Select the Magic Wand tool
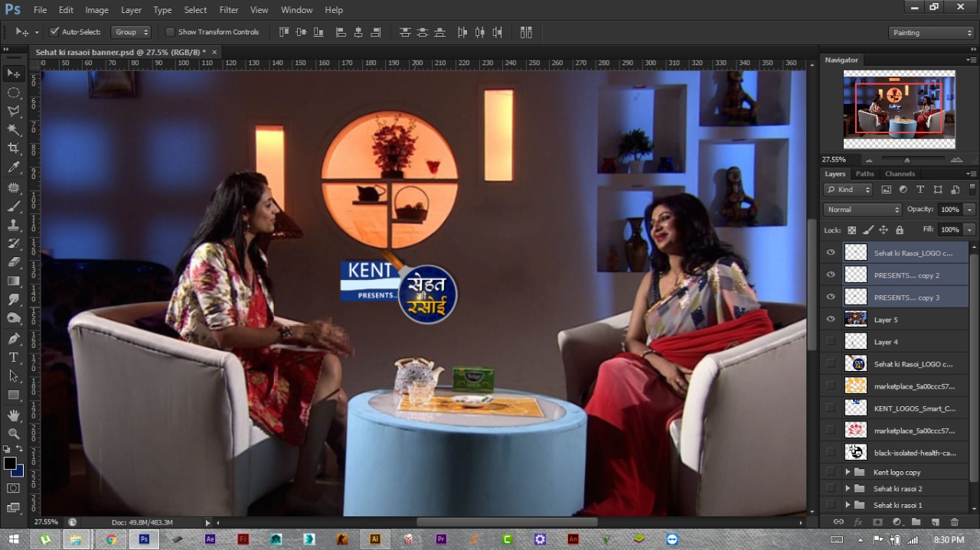 [14, 129]
